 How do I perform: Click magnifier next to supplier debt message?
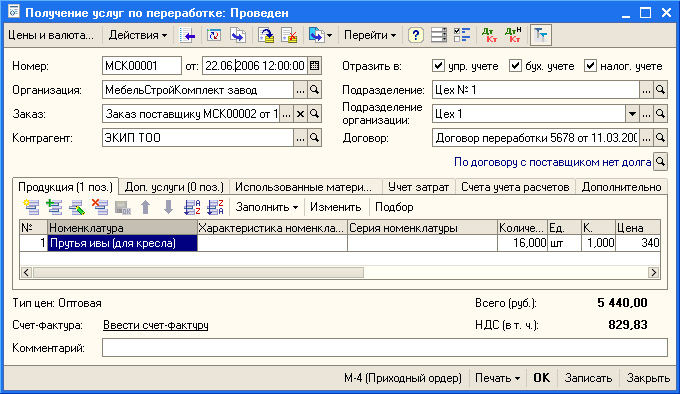pos(660,162)
